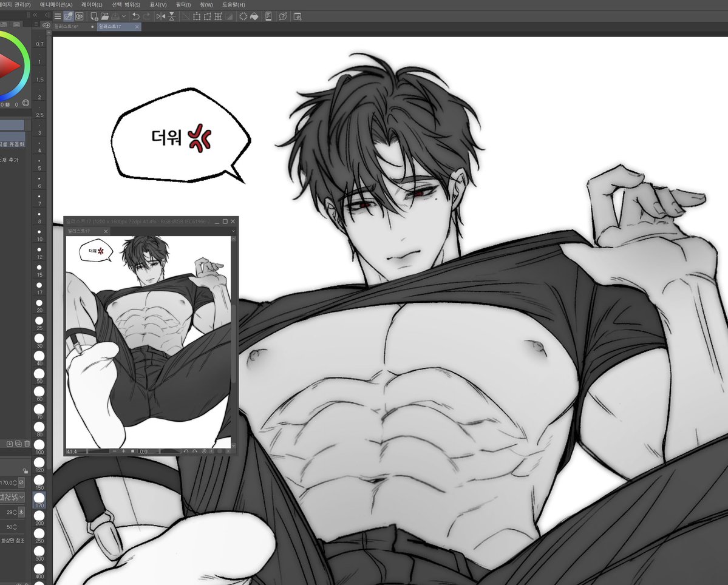Image resolution: width=728 pixels, height=585 pixels.
Task: Rotate sub view image left
Action: pos(186,451)
